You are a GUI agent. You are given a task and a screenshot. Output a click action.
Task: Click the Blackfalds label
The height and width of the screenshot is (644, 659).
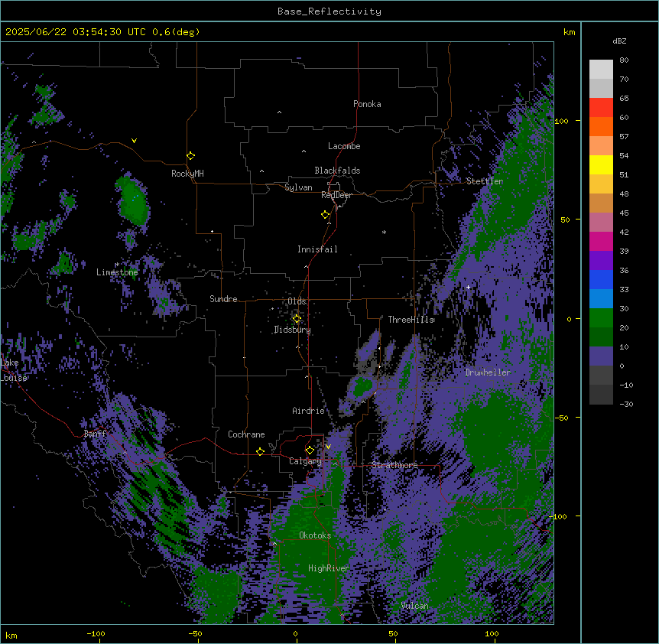(337, 171)
